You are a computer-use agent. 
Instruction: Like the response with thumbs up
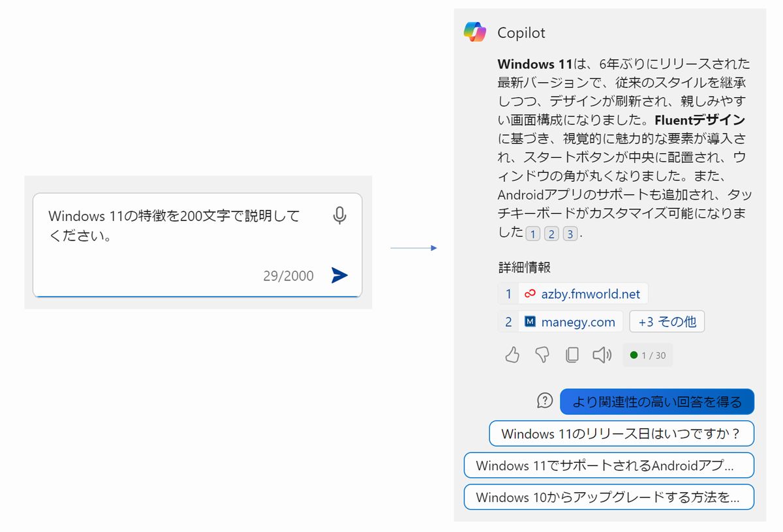[512, 355]
